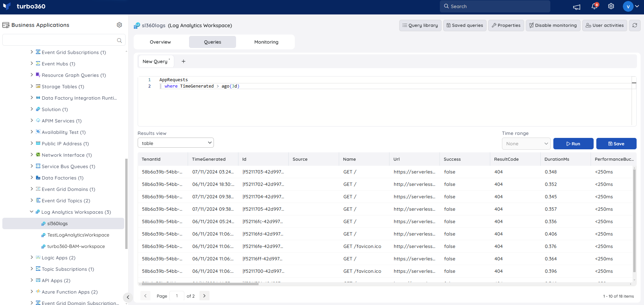Switch to the Queries tab
Image resolution: width=644 pixels, height=305 pixels.
(x=213, y=42)
